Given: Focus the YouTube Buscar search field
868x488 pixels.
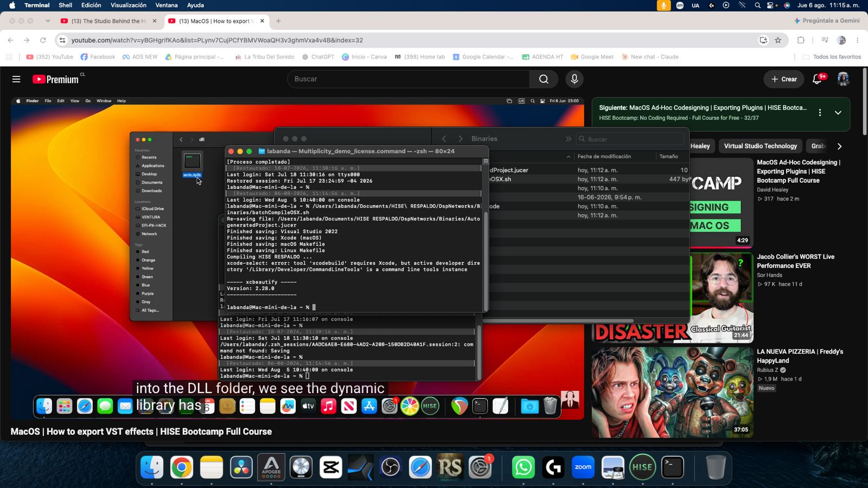Looking at the screenshot, I should (409, 79).
